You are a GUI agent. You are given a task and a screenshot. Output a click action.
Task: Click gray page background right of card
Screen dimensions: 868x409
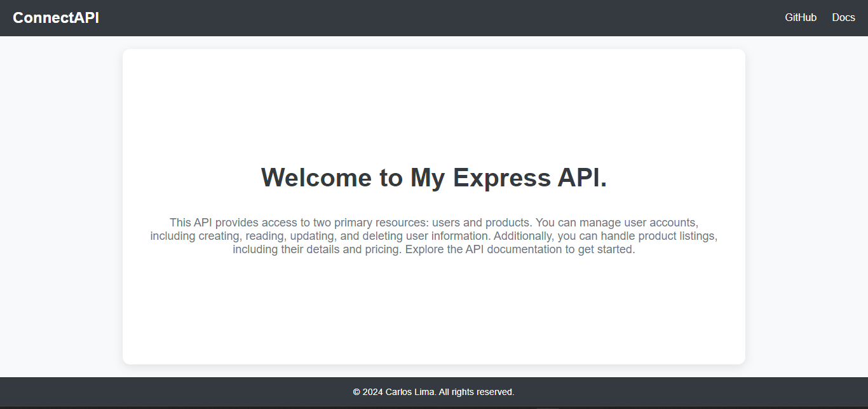(807, 204)
